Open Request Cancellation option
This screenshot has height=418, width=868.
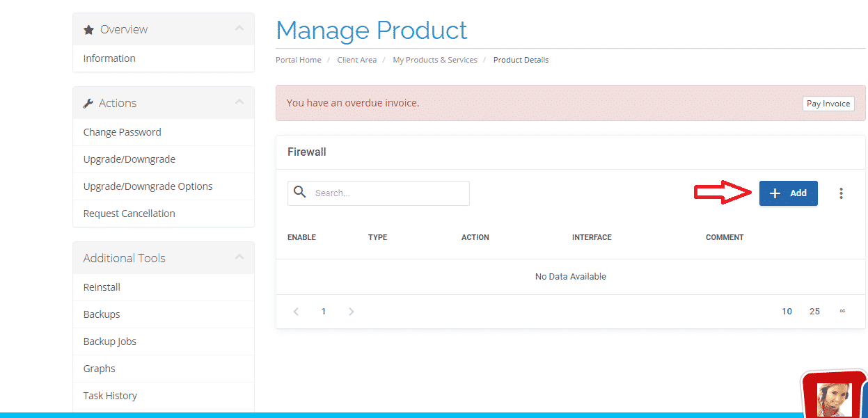pyautogui.click(x=129, y=214)
